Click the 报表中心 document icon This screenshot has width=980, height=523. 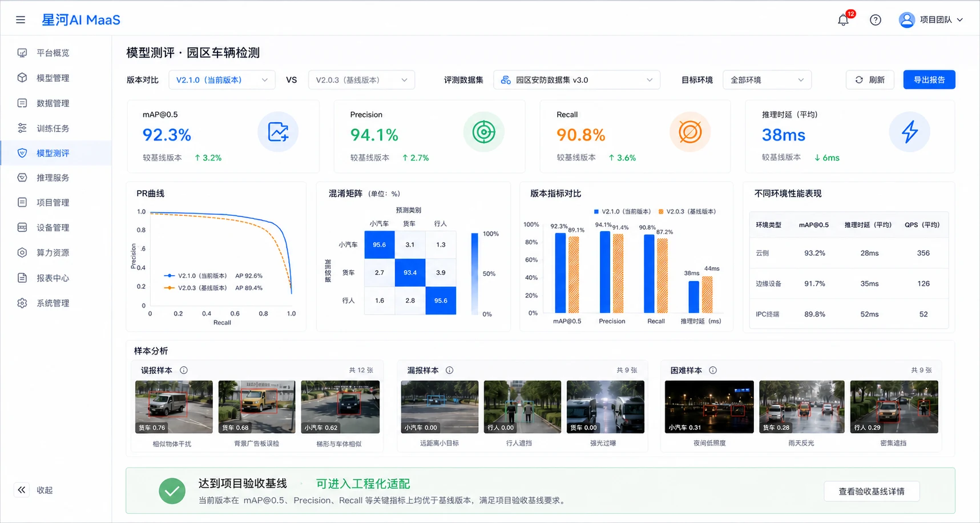tap(22, 278)
